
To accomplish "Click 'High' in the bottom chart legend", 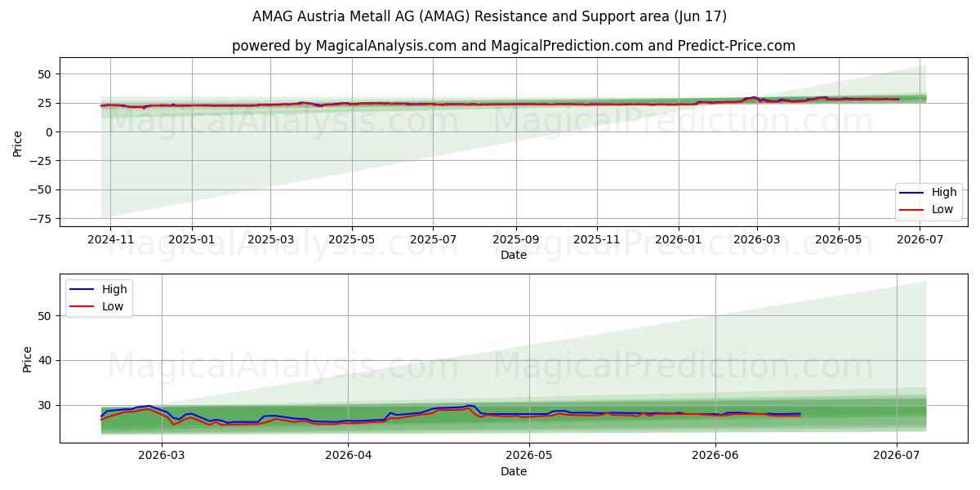I will 114,289.
